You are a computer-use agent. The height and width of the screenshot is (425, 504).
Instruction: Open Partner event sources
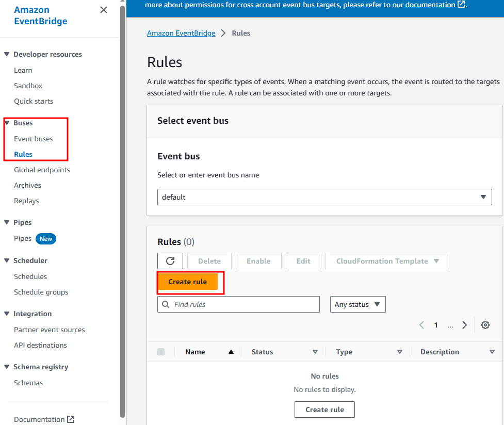click(49, 330)
